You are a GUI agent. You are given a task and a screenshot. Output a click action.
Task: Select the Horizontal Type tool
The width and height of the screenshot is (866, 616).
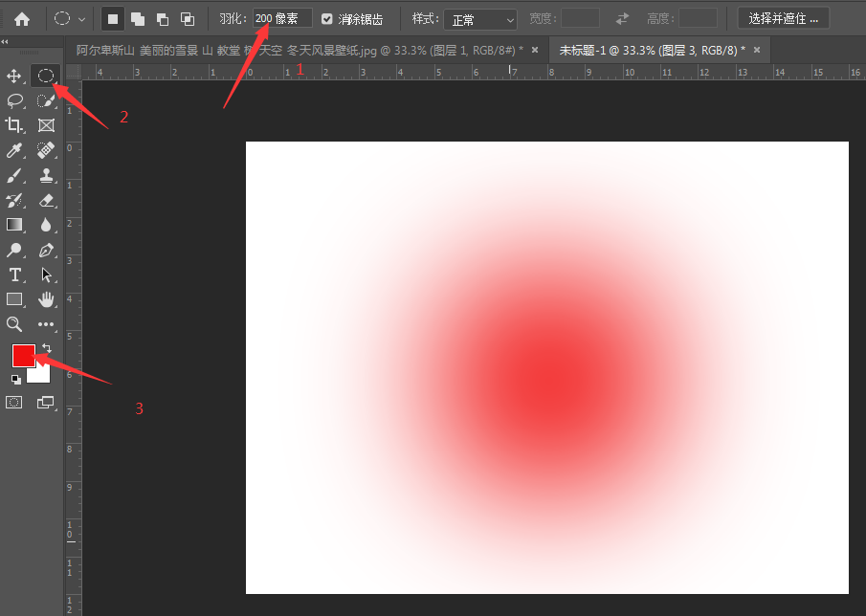[x=14, y=275]
